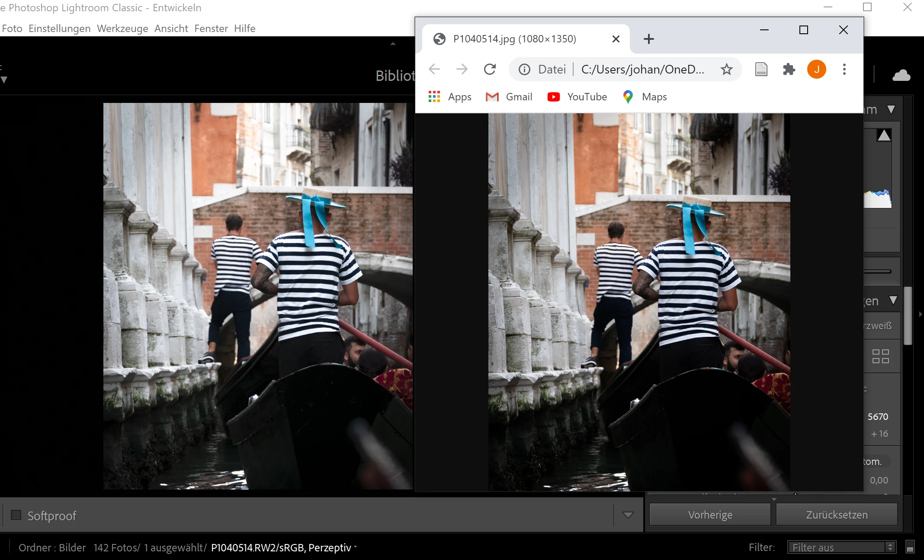The height and width of the screenshot is (560, 924).
Task: Open the Chrome three-dot menu
Action: 844,69
